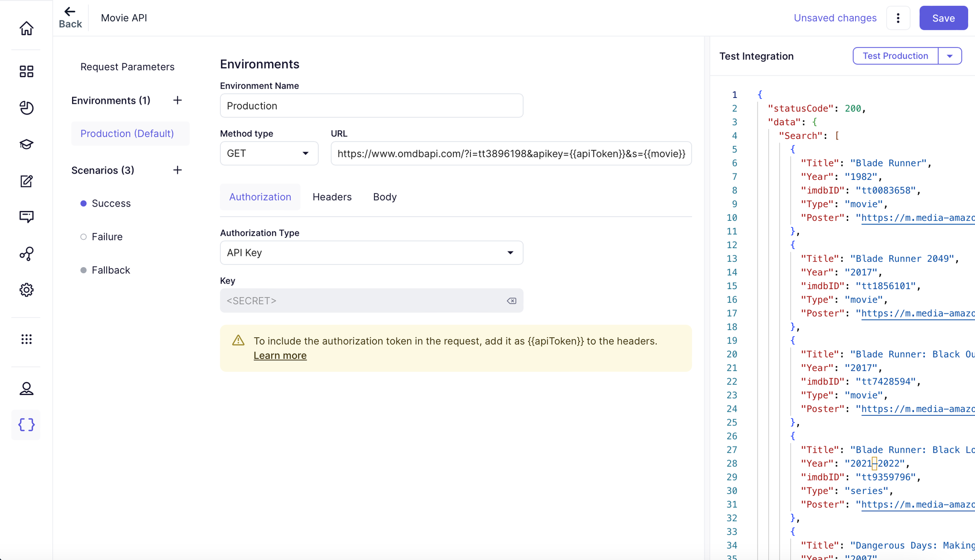Expand the Test Production dropdown arrow
The height and width of the screenshot is (560, 975).
[949, 56]
